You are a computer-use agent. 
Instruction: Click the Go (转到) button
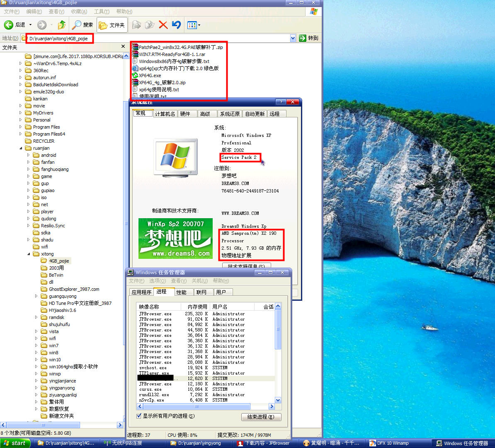pos(309,38)
